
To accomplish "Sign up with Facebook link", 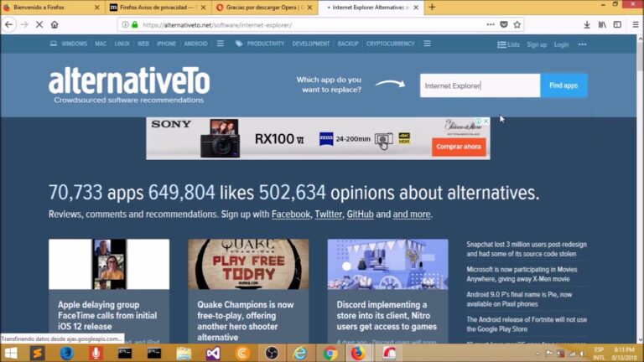I will pos(291,215).
